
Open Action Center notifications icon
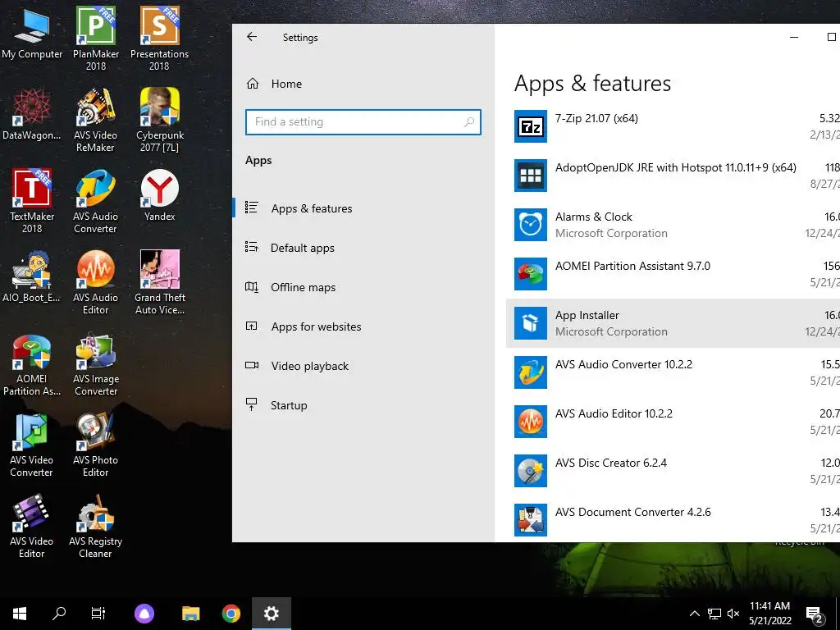[x=815, y=614]
